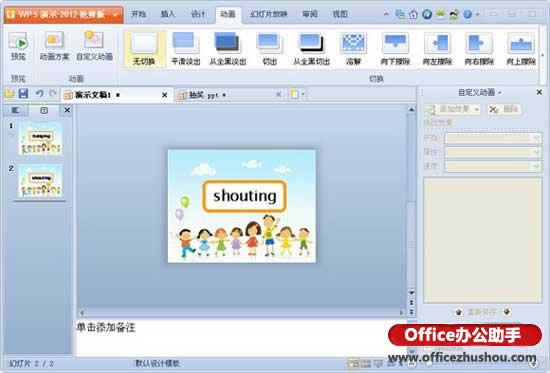Go to previous slide double-arrow button
Image resolution: width=550 pixels, height=373 pixels.
click(x=411, y=302)
